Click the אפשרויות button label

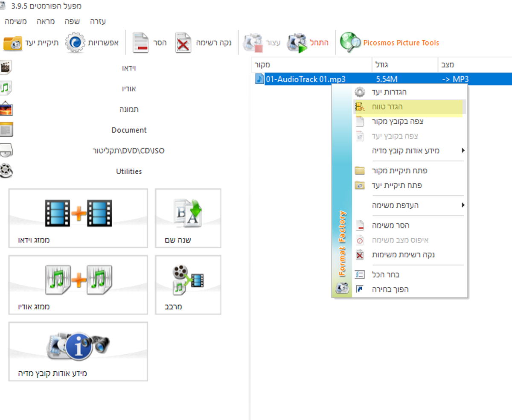pos(103,43)
